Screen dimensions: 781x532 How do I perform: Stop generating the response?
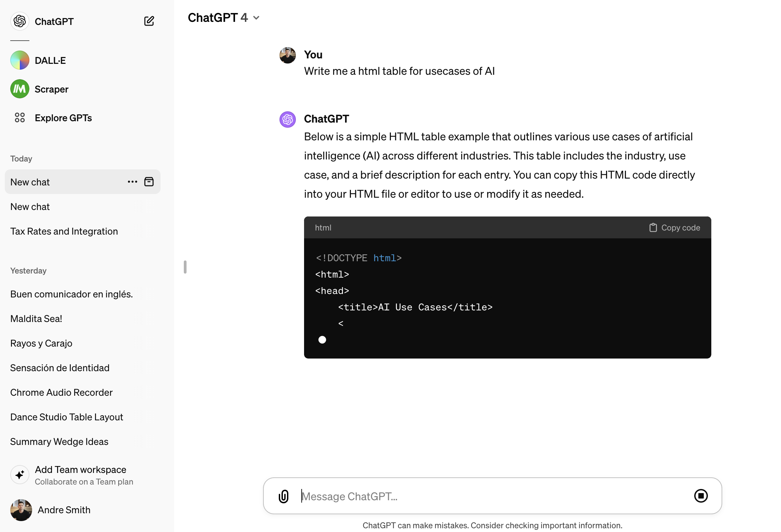701,496
